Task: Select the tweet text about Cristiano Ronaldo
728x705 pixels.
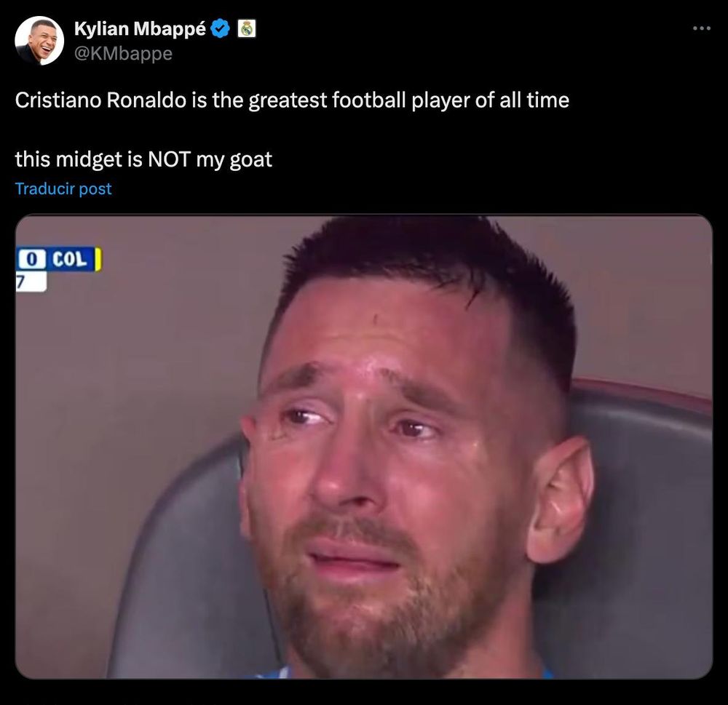Action: point(291,100)
